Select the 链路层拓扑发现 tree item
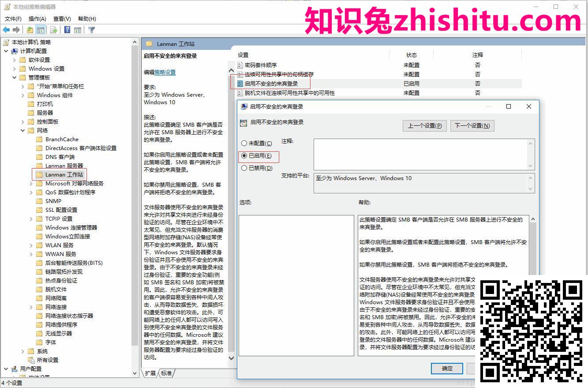Screen dimensions: 588x388 [64, 271]
